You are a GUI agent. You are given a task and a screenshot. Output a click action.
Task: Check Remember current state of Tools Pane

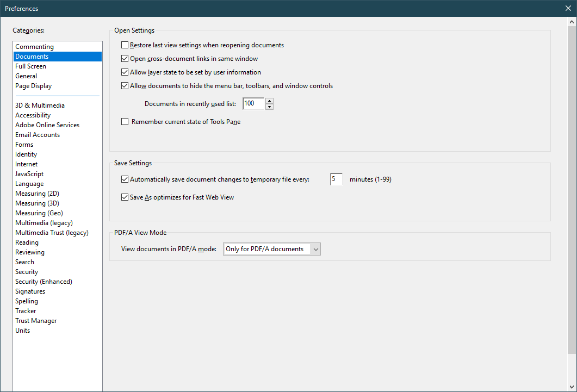coord(125,121)
